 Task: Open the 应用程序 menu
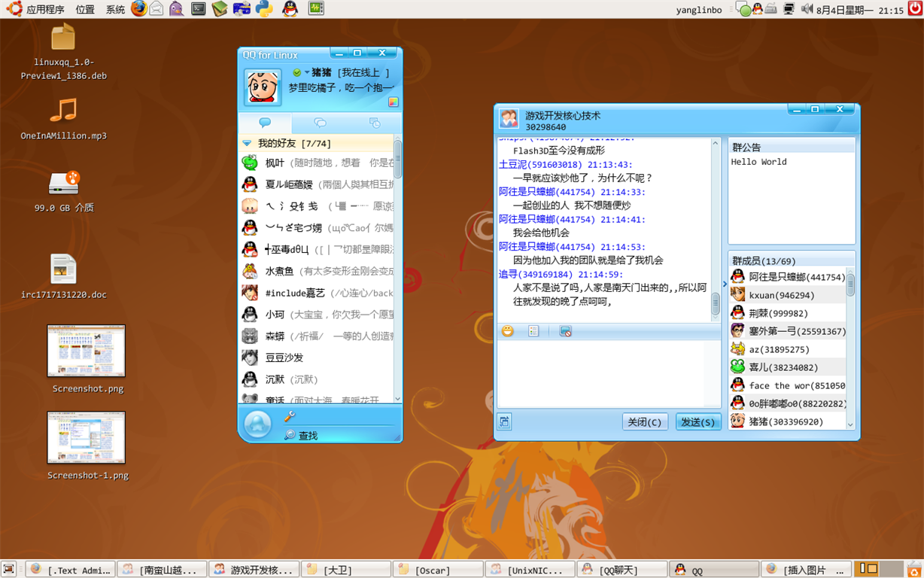click(45, 10)
